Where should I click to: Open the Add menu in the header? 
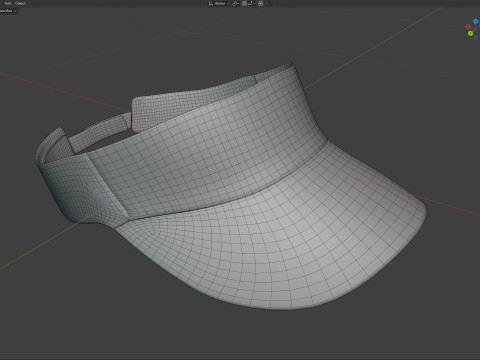pos(8,3)
